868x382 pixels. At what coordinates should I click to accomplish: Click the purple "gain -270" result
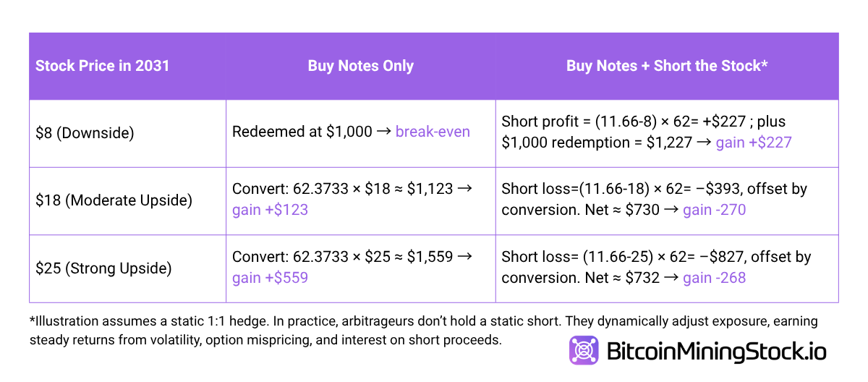coord(714,210)
